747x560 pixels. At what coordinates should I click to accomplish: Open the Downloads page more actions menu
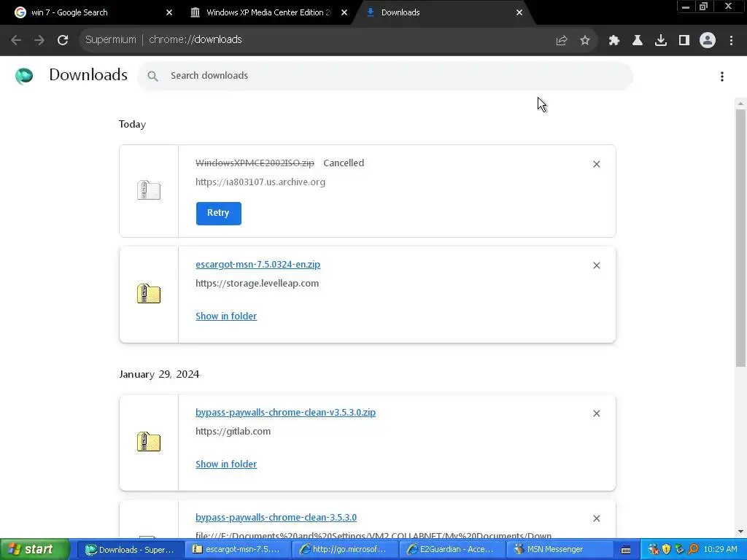[722, 77]
